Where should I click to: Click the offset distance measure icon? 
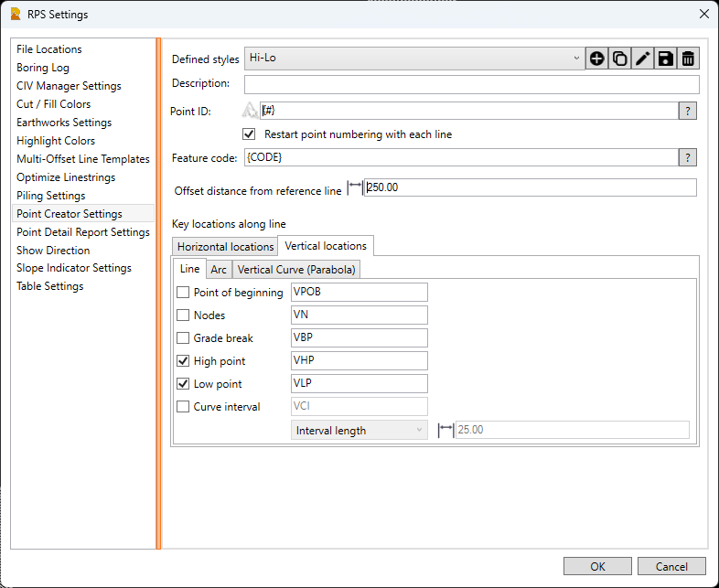click(355, 187)
